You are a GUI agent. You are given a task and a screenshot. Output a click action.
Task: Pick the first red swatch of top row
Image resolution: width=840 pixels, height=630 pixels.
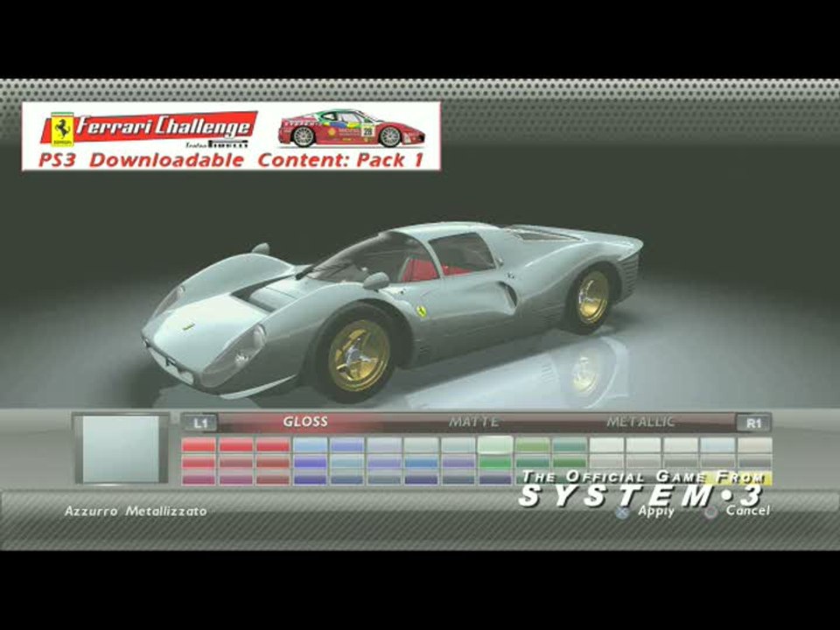pos(199,445)
